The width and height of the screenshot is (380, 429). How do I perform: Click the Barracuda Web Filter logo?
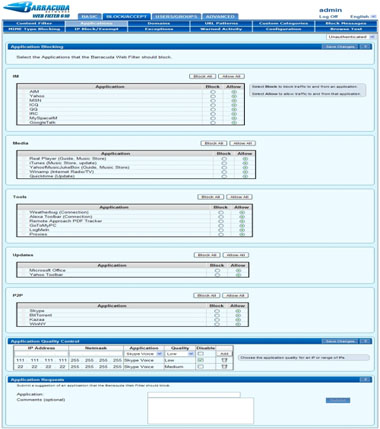[x=37, y=10]
